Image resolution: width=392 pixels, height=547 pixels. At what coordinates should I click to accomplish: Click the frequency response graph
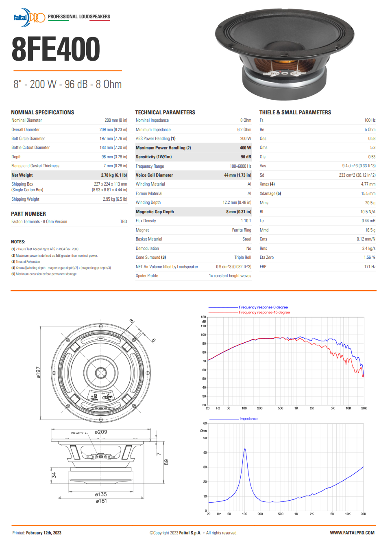click(285, 361)
